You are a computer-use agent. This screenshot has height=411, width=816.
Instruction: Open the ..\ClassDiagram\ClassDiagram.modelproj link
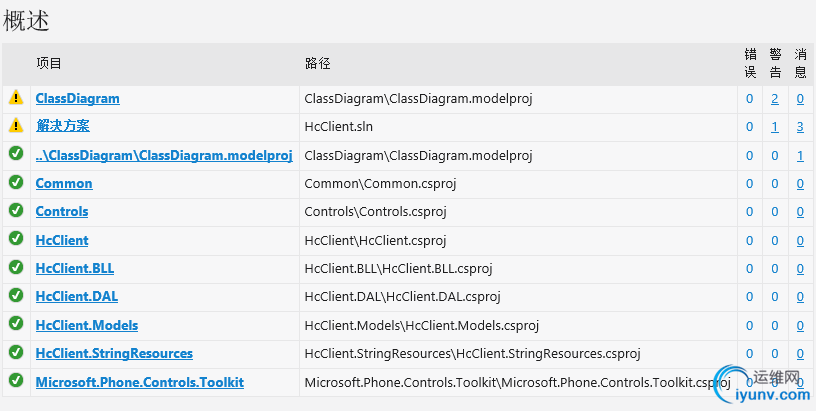click(163, 155)
